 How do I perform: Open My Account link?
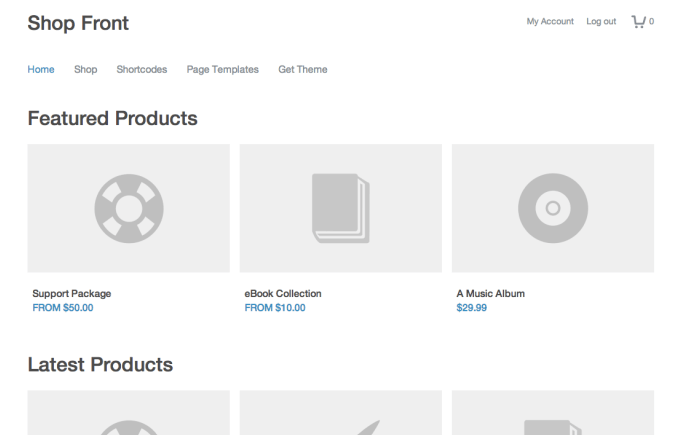(x=550, y=21)
